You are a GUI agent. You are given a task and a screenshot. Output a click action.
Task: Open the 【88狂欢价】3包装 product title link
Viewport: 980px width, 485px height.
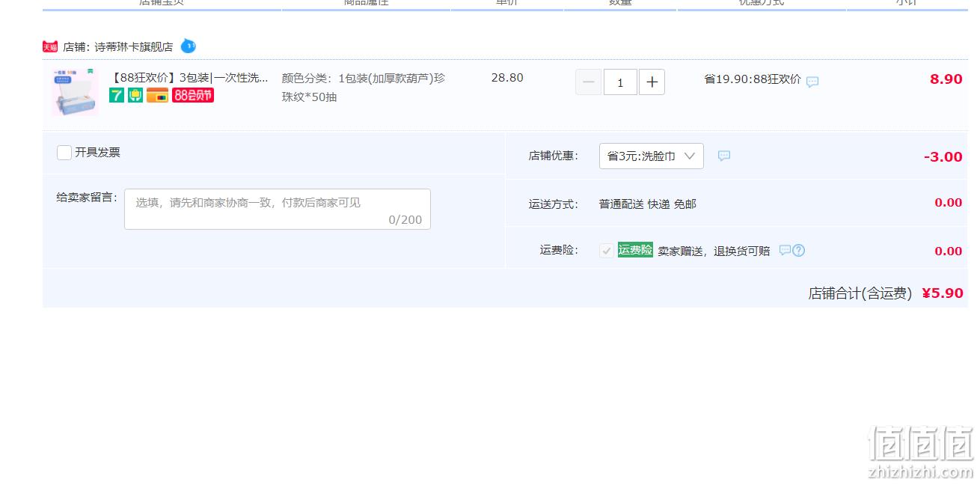[x=189, y=78]
